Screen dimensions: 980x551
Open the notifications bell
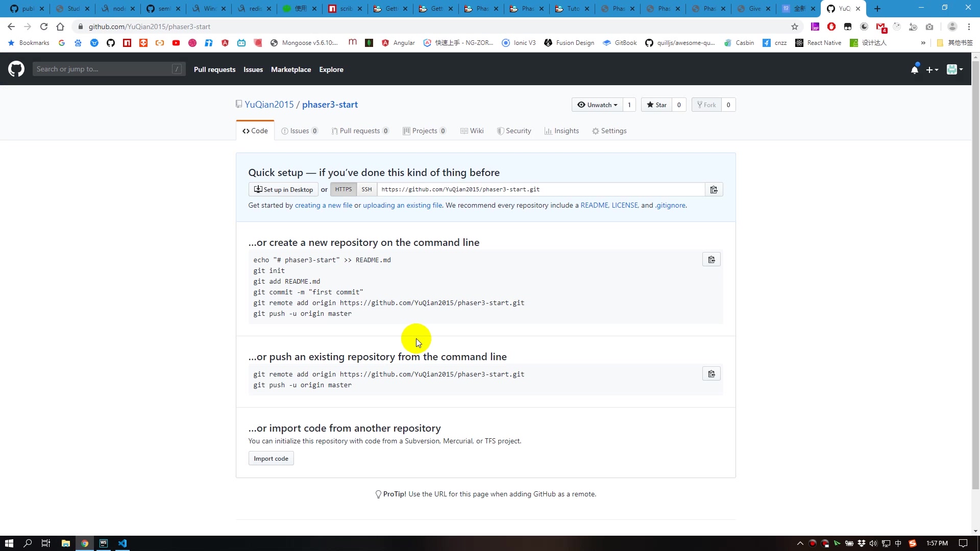[x=914, y=69]
